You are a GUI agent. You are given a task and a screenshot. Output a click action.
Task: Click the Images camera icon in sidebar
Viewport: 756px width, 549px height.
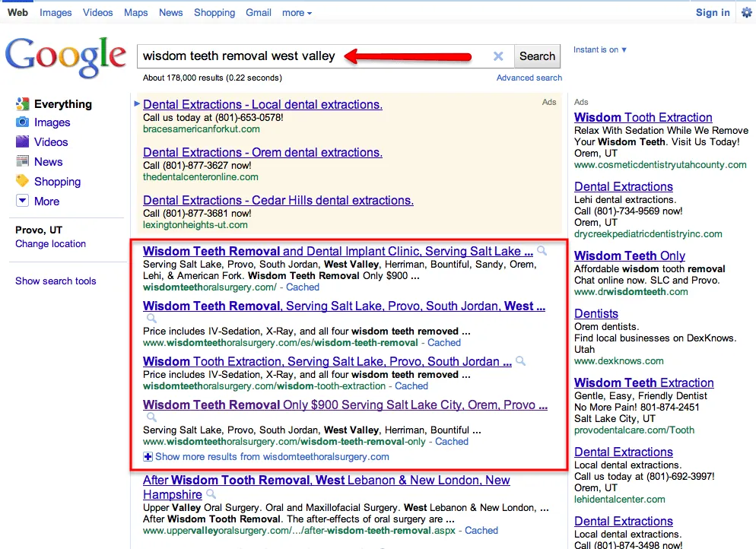point(22,122)
